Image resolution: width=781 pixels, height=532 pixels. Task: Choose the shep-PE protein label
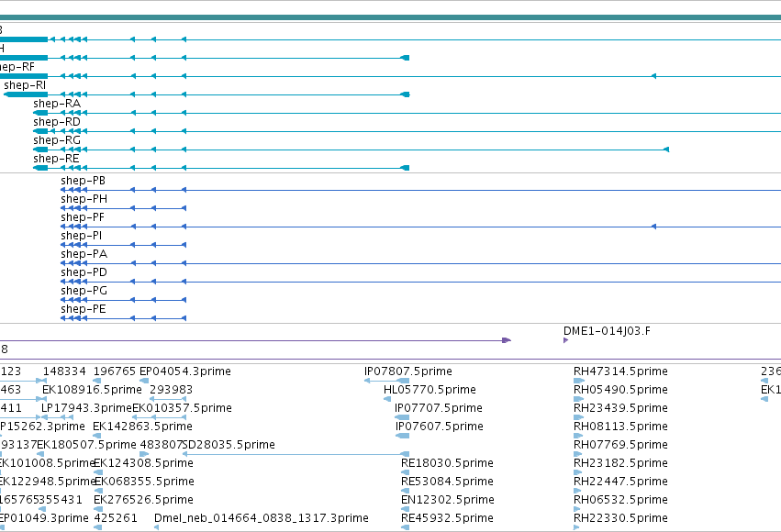(84, 309)
